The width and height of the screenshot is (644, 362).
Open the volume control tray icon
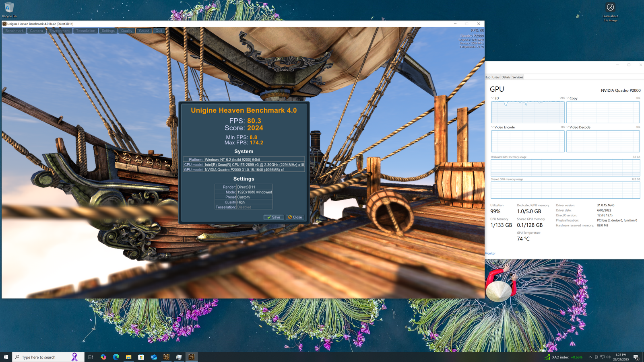coord(609,357)
